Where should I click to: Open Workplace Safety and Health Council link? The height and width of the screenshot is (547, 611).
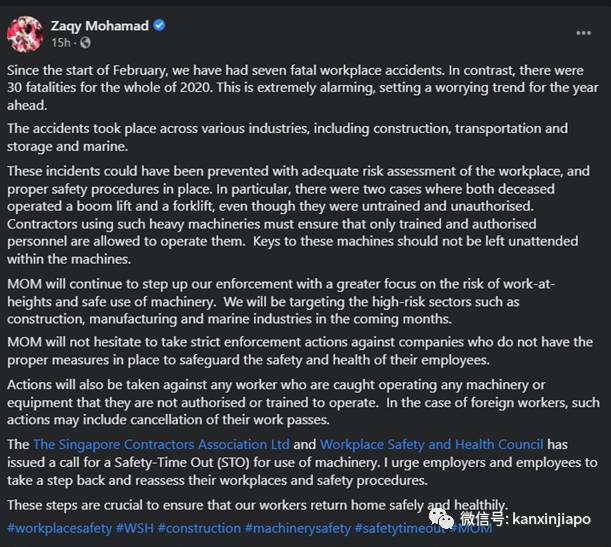pyautogui.click(x=431, y=444)
